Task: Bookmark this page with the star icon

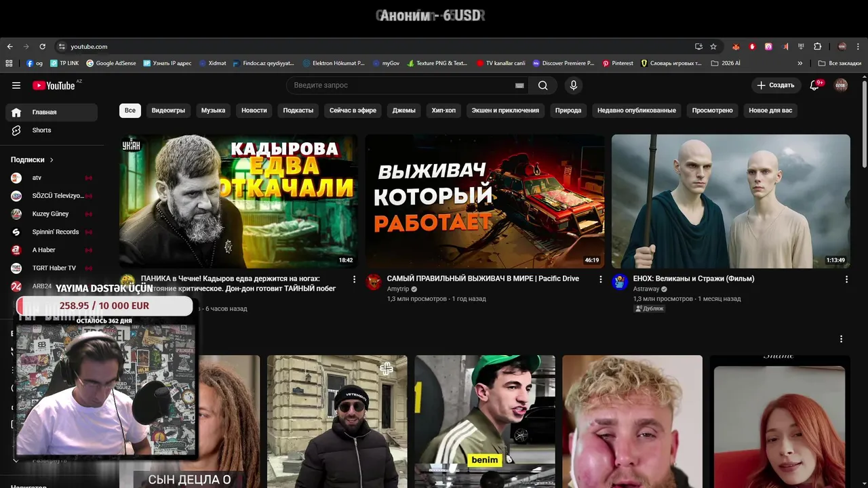Action: (x=713, y=47)
